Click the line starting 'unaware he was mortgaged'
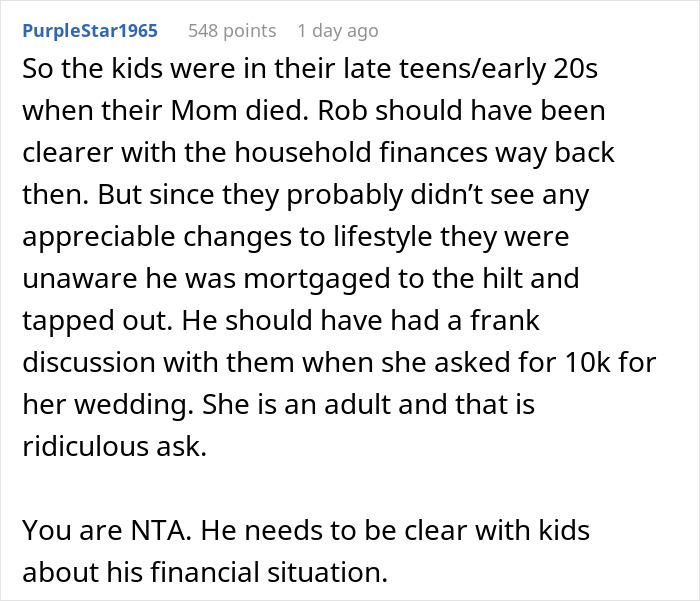700x601 pixels. [x=301, y=279]
